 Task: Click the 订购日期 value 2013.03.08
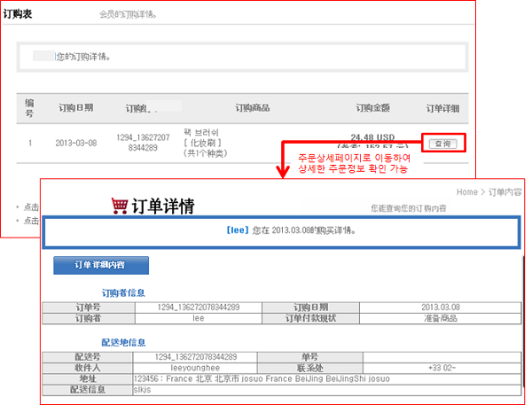(x=441, y=308)
